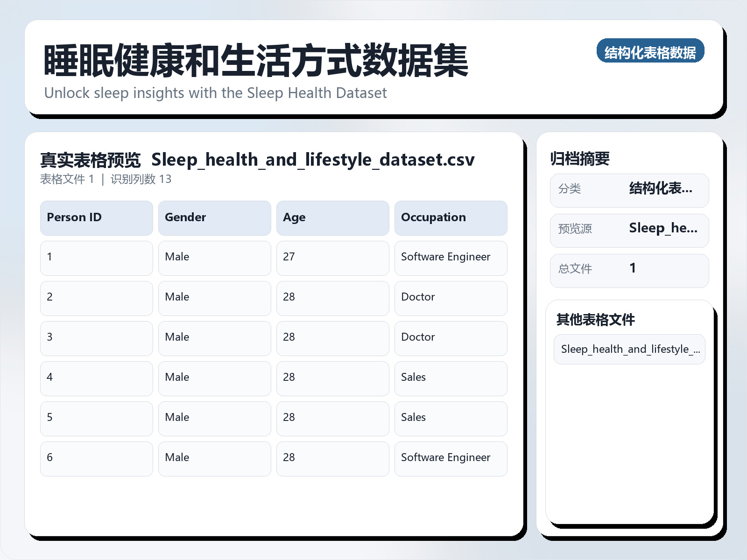Select the Gender column header
The width and height of the screenshot is (747, 560).
click(x=214, y=217)
